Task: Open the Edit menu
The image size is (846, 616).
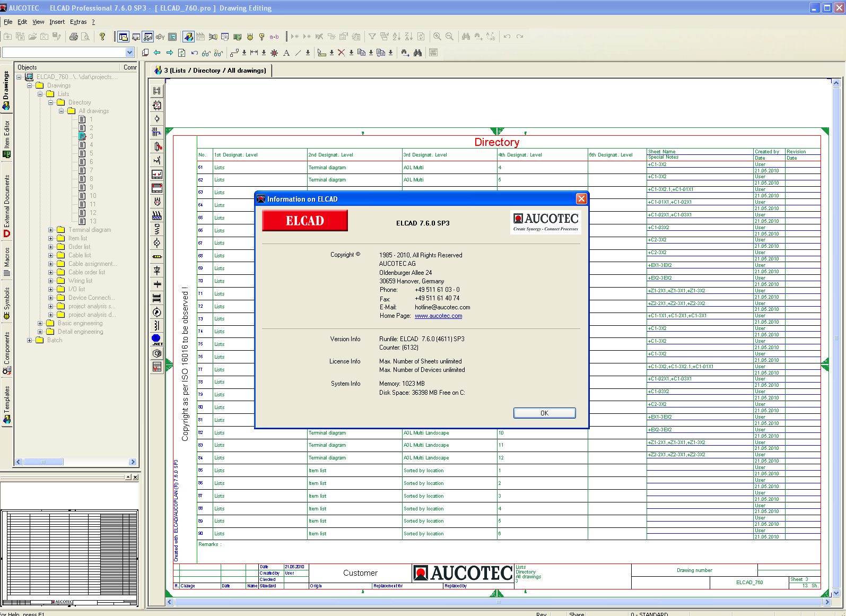Action: 22,22
